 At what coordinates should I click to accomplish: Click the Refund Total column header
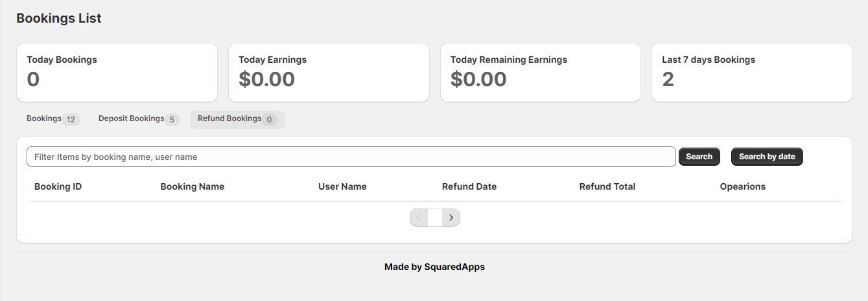coord(607,186)
